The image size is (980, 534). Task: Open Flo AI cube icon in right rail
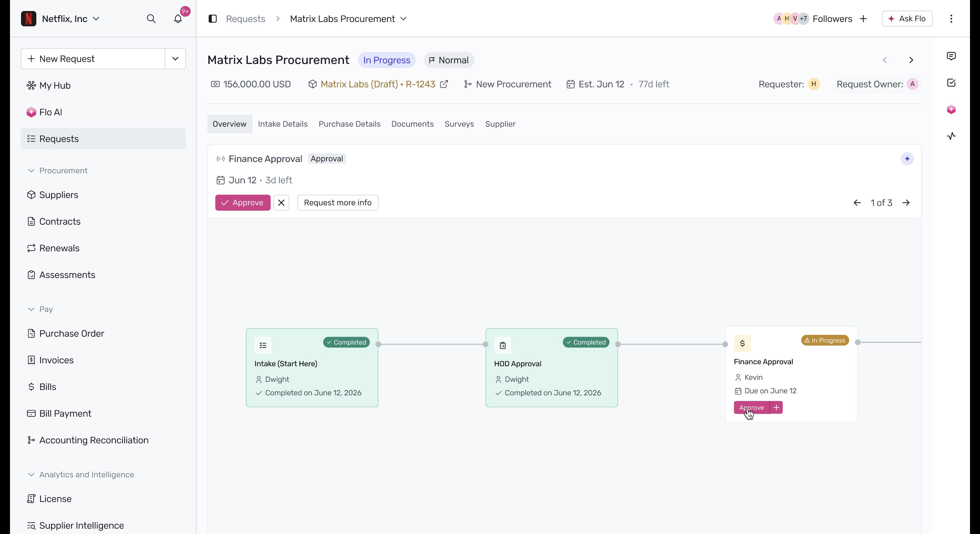pyautogui.click(x=951, y=110)
